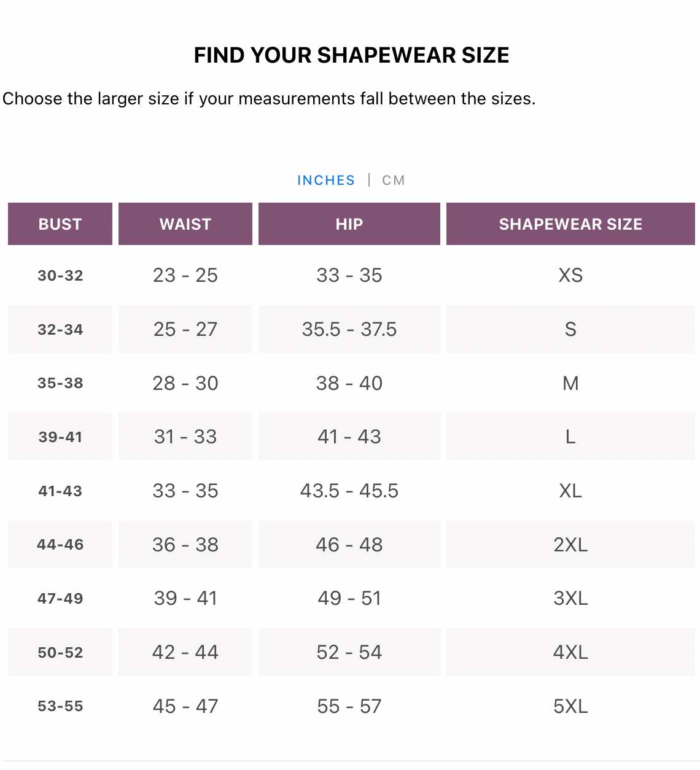This screenshot has height=770, width=700.
Task: Select the 2XL size row
Action: 571,545
